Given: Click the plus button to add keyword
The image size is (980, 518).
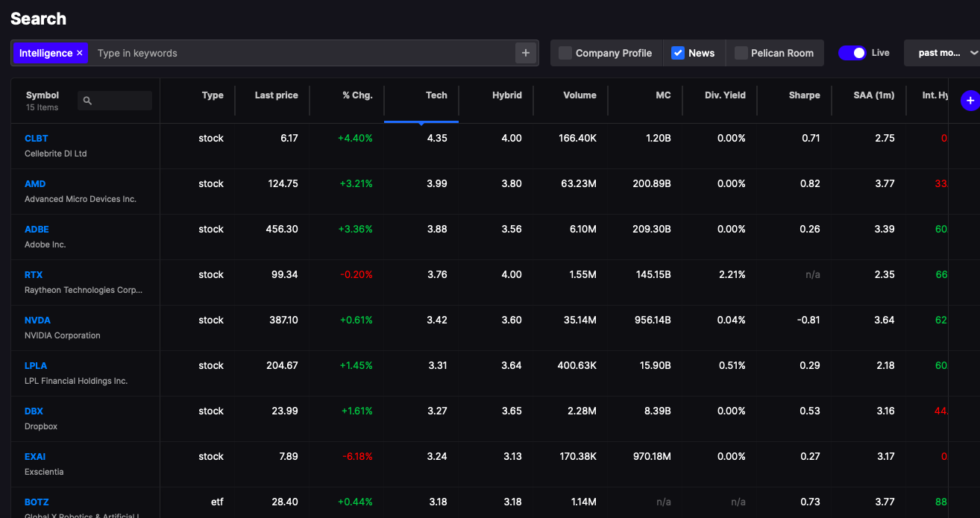Looking at the screenshot, I should click(526, 53).
